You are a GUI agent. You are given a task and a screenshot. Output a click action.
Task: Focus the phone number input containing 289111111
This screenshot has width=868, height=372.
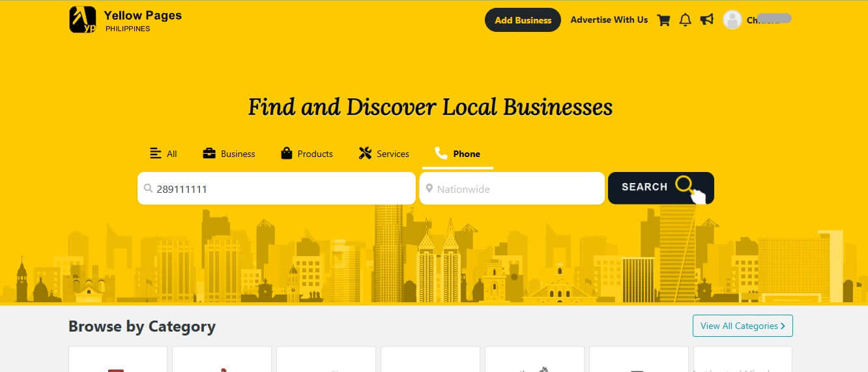(276, 188)
